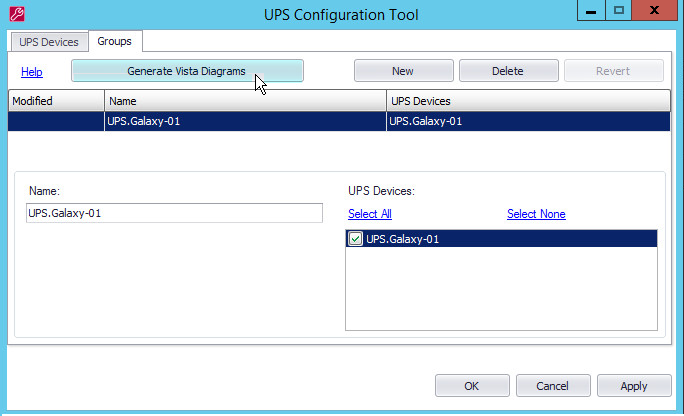
Task: Maximize the UPS Configuration Tool window
Action: point(619,11)
